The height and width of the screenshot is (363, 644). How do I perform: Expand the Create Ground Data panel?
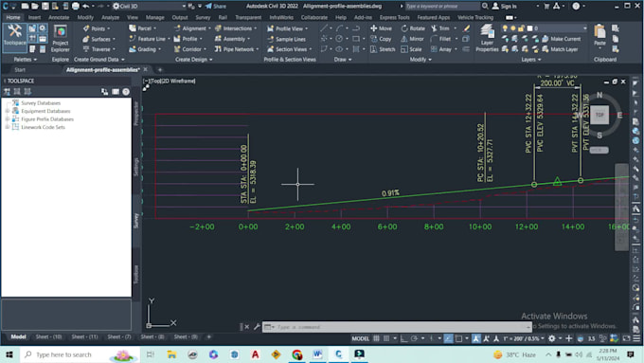(99, 60)
